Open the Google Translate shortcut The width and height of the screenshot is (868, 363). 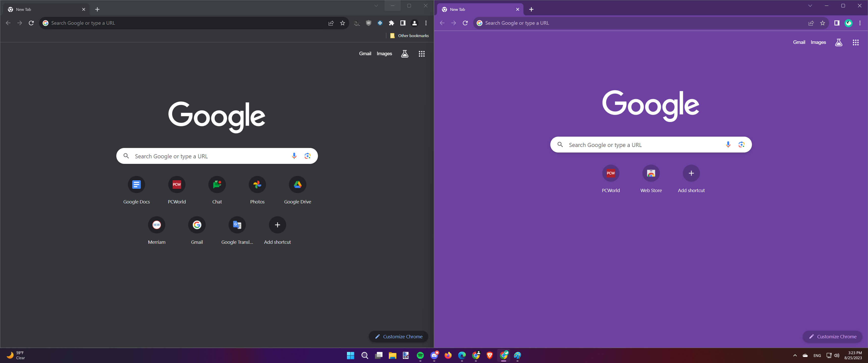[237, 231]
